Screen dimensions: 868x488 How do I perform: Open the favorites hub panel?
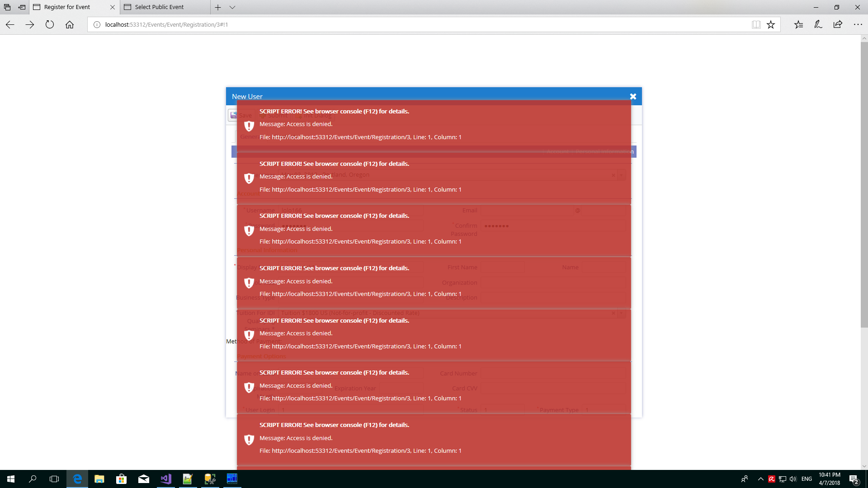pyautogui.click(x=798, y=25)
